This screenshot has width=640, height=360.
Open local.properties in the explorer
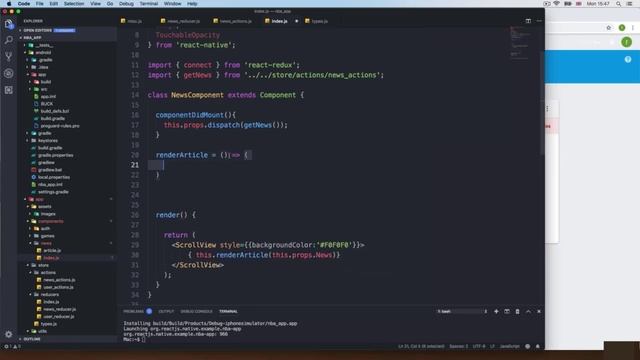click(x=54, y=177)
